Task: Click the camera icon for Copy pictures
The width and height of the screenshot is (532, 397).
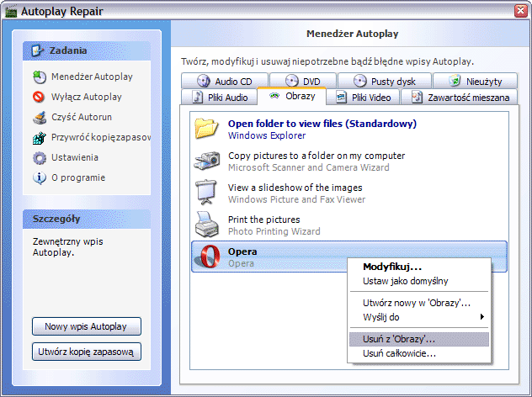Action: point(207,161)
